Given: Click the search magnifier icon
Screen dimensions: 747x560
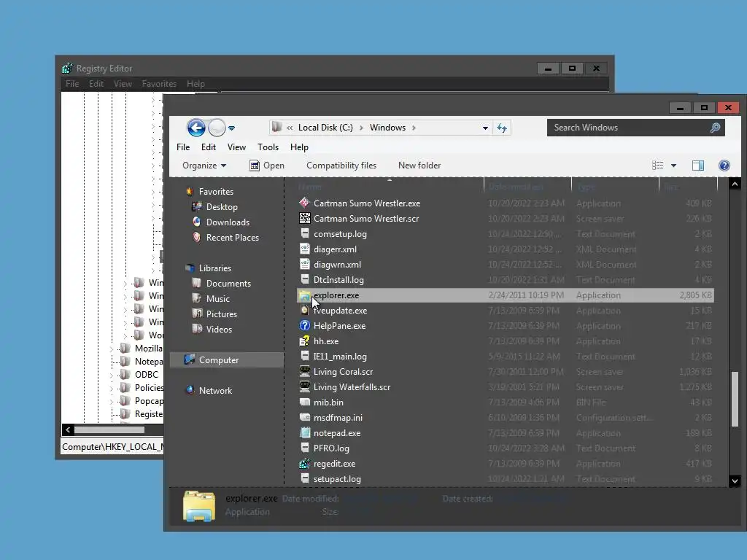Looking at the screenshot, I should (x=715, y=128).
